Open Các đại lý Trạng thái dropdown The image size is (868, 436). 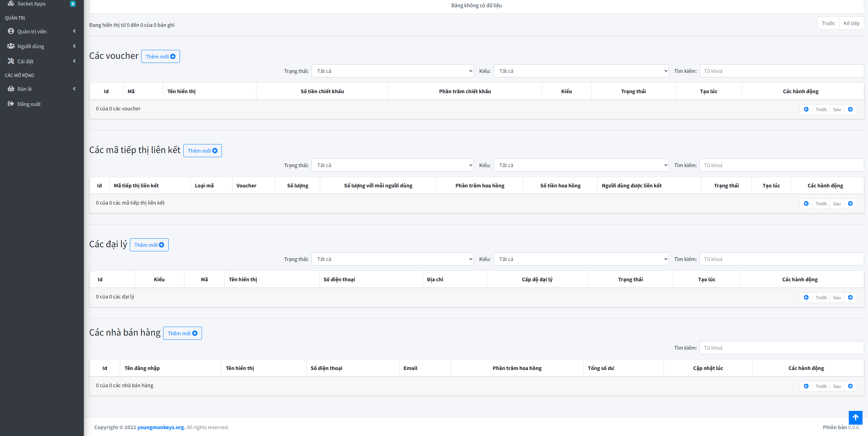(392, 259)
